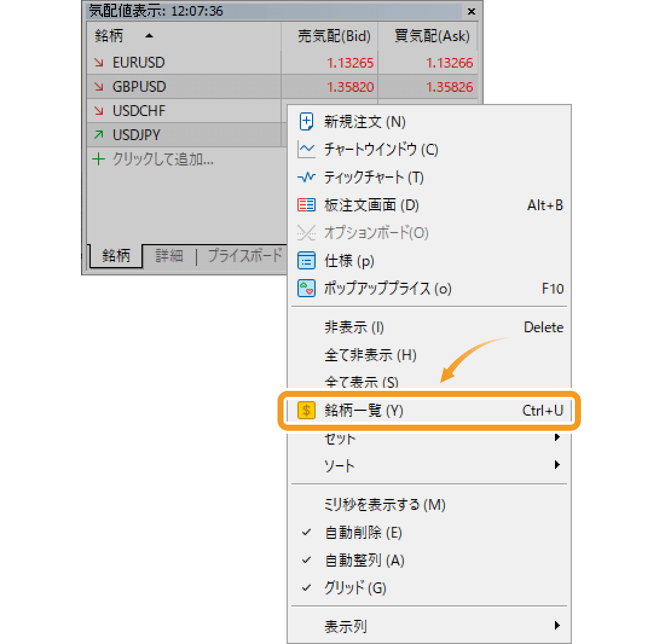Choose 非表示 (I) from context menu
Viewport: 665px width, 644px height.
click(429, 327)
